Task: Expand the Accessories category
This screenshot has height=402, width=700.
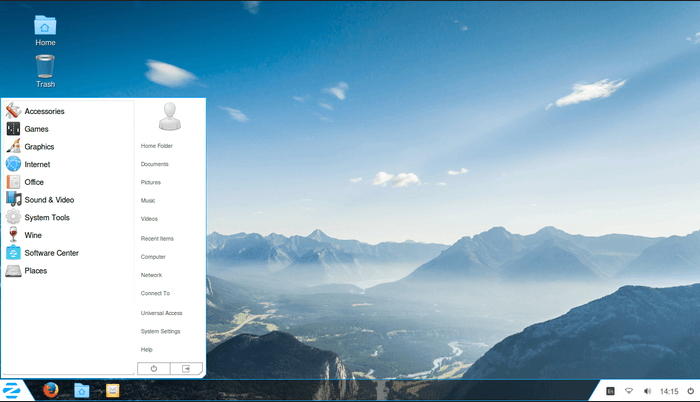Action: (44, 111)
